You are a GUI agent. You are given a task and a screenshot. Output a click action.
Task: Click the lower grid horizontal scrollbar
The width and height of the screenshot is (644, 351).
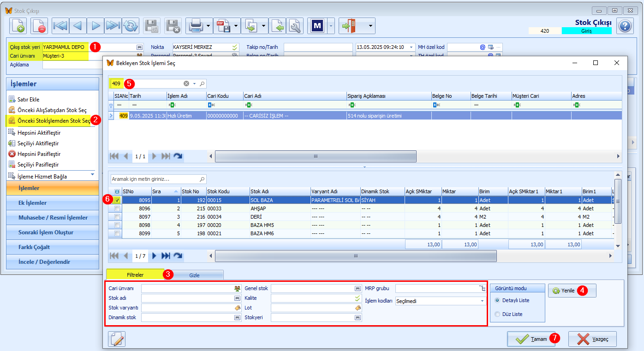click(x=356, y=256)
